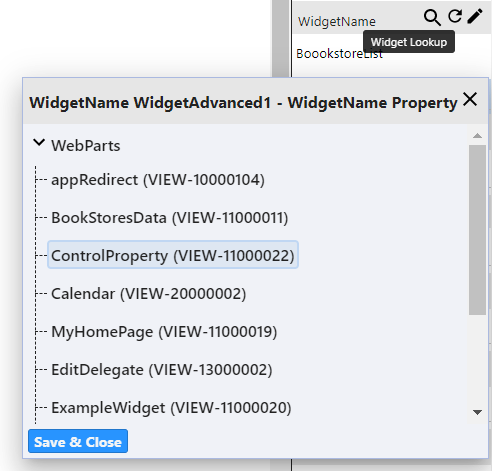Click the scrollbar up arrow

point(477,135)
